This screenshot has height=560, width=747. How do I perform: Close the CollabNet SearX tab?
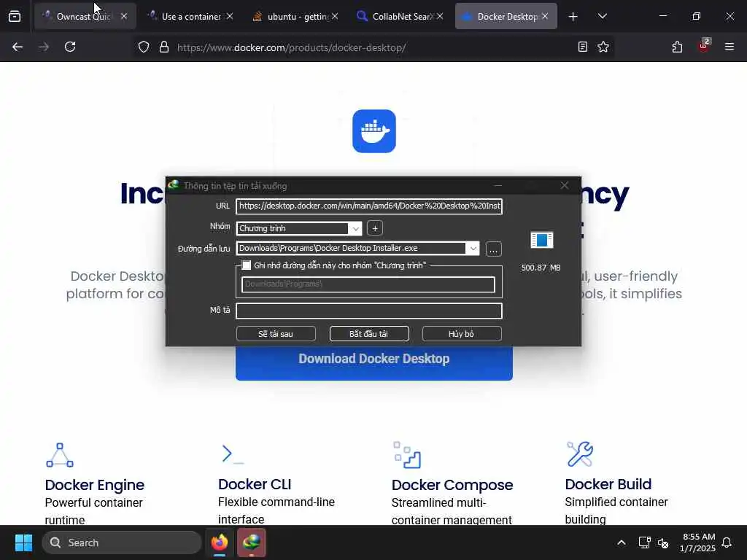pos(440,16)
